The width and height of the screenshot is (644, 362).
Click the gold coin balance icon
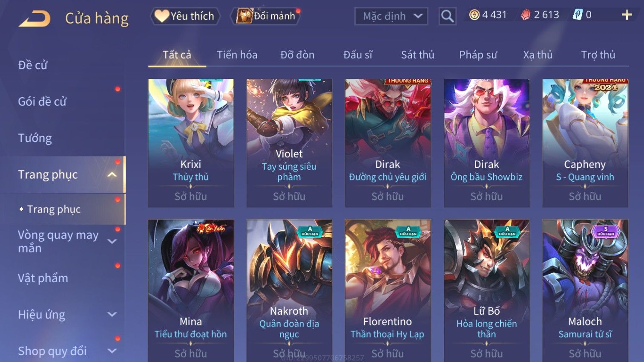point(474,15)
